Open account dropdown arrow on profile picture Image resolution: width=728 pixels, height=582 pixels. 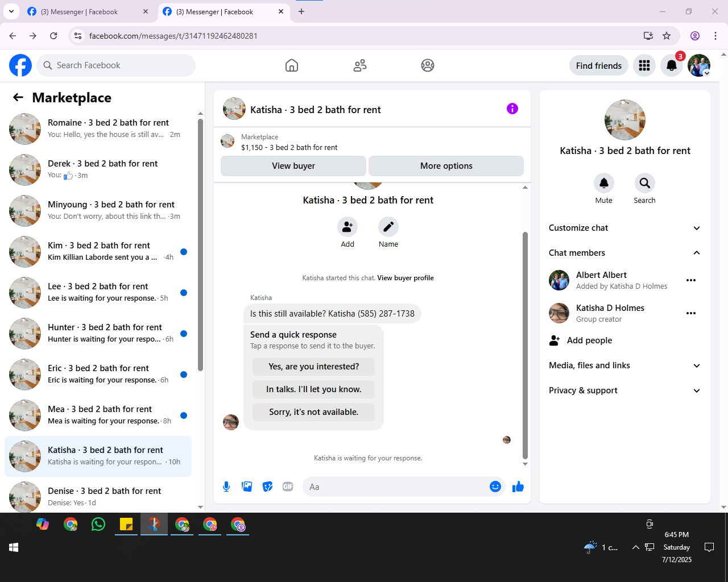click(x=707, y=73)
